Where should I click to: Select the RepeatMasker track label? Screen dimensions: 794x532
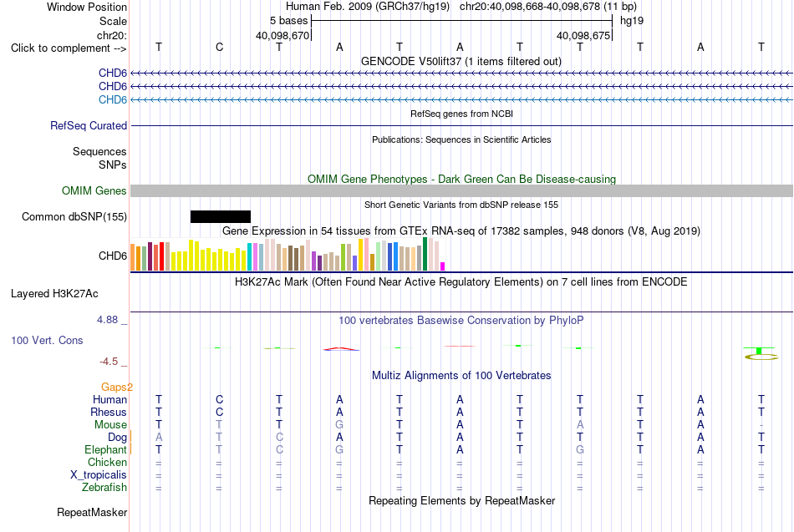(92, 512)
